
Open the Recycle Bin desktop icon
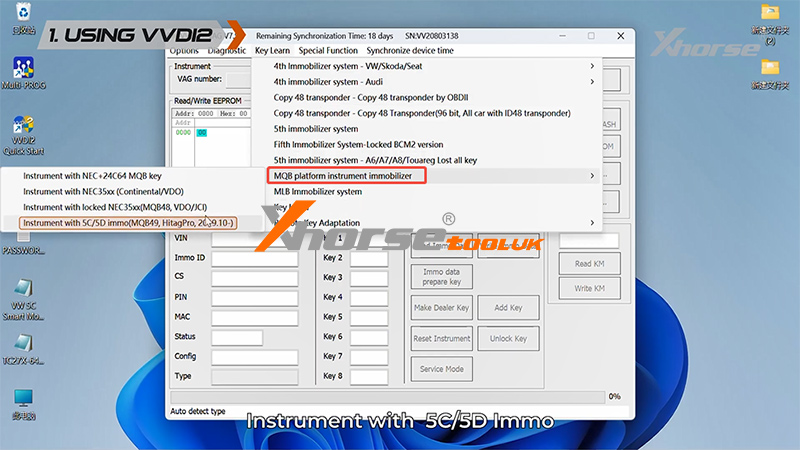click(23, 19)
